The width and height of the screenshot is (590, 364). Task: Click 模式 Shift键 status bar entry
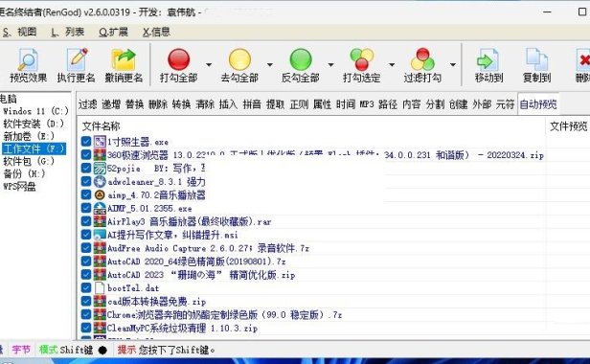point(74,350)
